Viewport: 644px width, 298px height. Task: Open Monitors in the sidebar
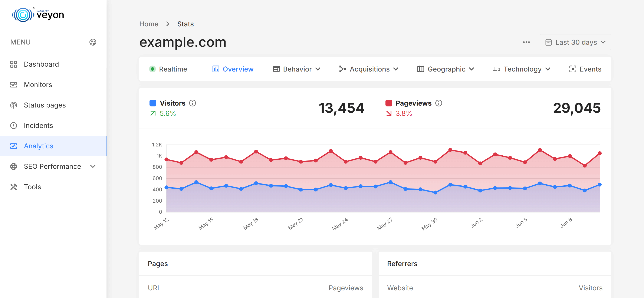[38, 85]
